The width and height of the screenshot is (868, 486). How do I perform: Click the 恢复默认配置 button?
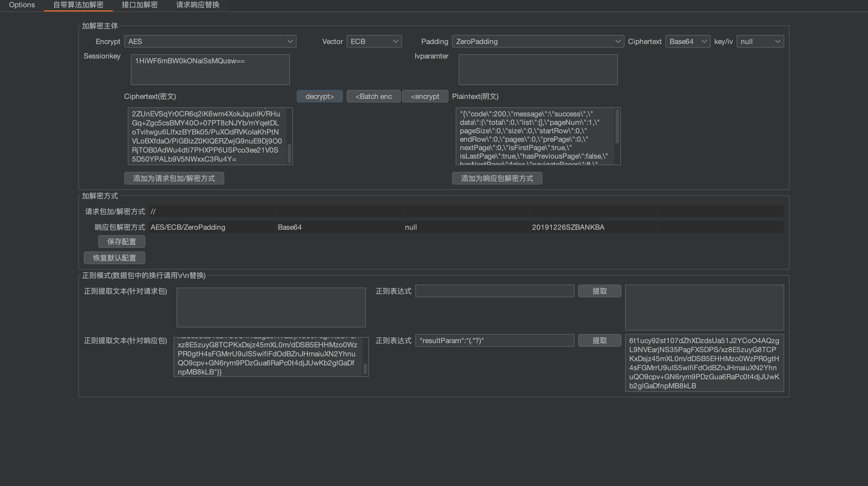(x=115, y=258)
